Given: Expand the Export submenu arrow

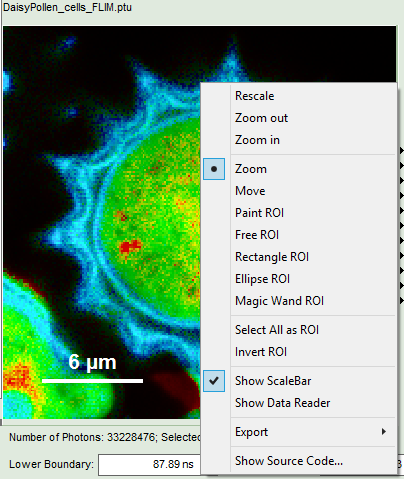Looking at the screenshot, I should (384, 432).
